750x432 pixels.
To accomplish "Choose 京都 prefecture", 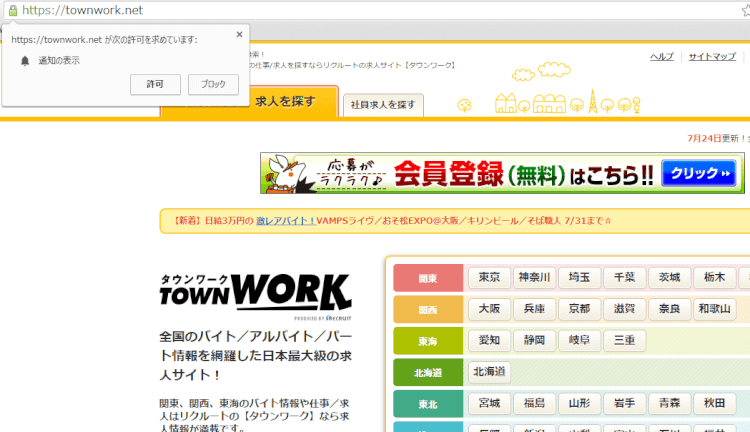I will point(579,309).
